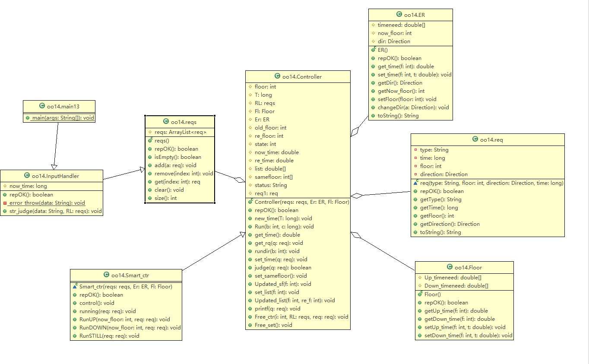Select str_judge(data: String, RL: reqs) method

pos(55,211)
